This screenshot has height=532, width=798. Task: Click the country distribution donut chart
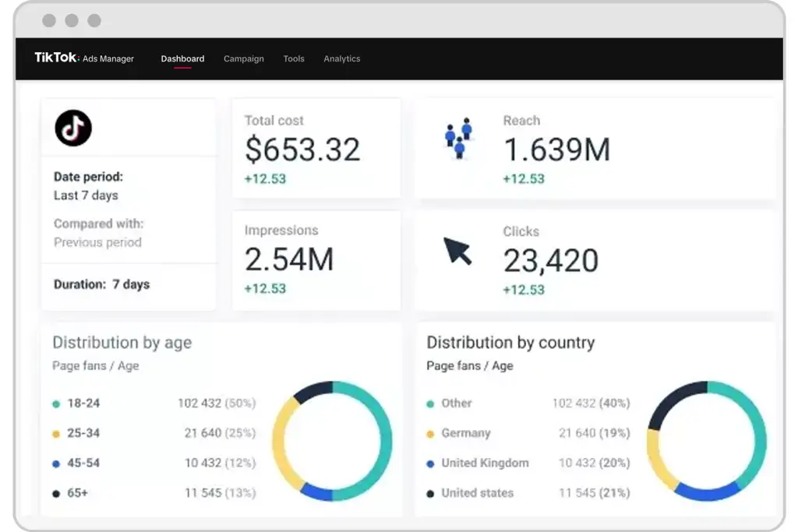point(706,441)
